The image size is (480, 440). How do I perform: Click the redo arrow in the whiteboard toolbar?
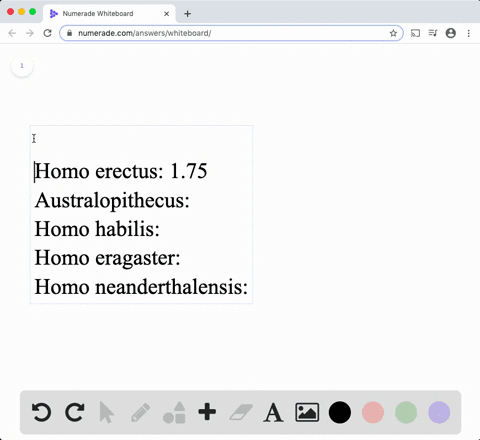(75, 412)
